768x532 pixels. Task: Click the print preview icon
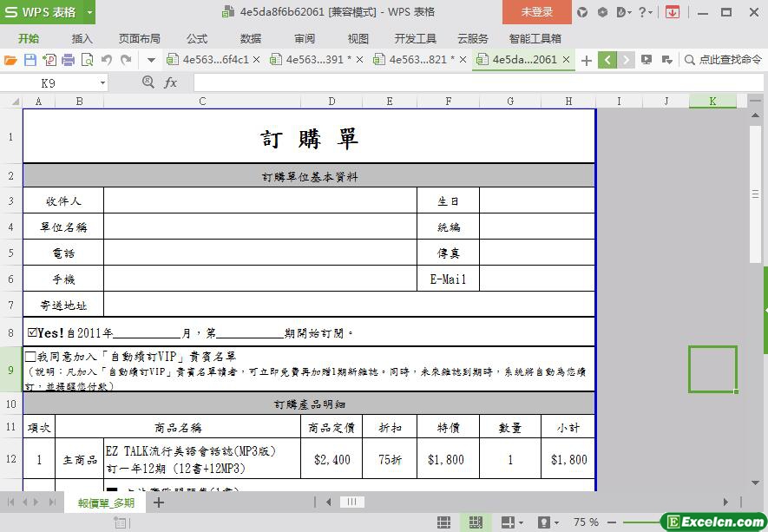click(x=87, y=60)
